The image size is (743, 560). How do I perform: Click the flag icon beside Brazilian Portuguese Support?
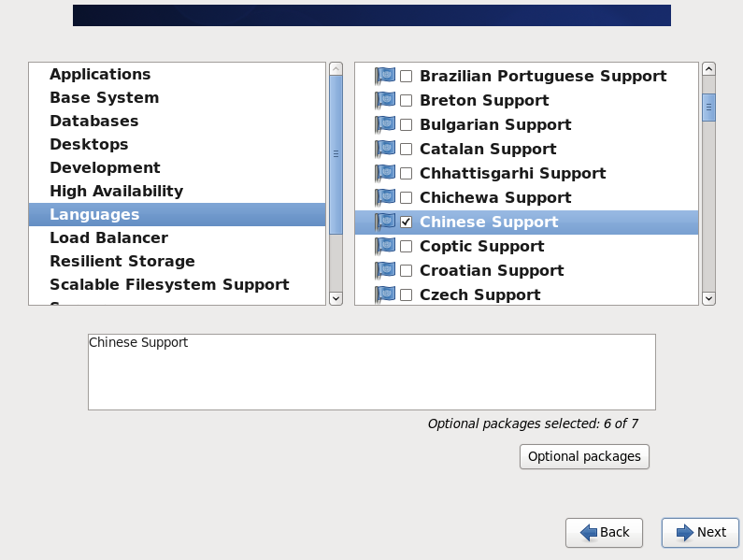pyautogui.click(x=385, y=77)
